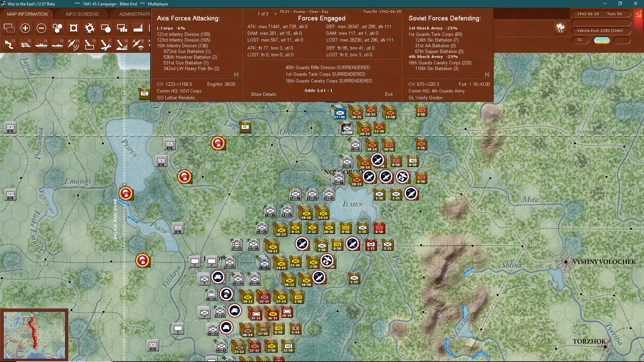The image size is (644, 362).
Task: Exit the battle report window
Action: pyautogui.click(x=389, y=95)
